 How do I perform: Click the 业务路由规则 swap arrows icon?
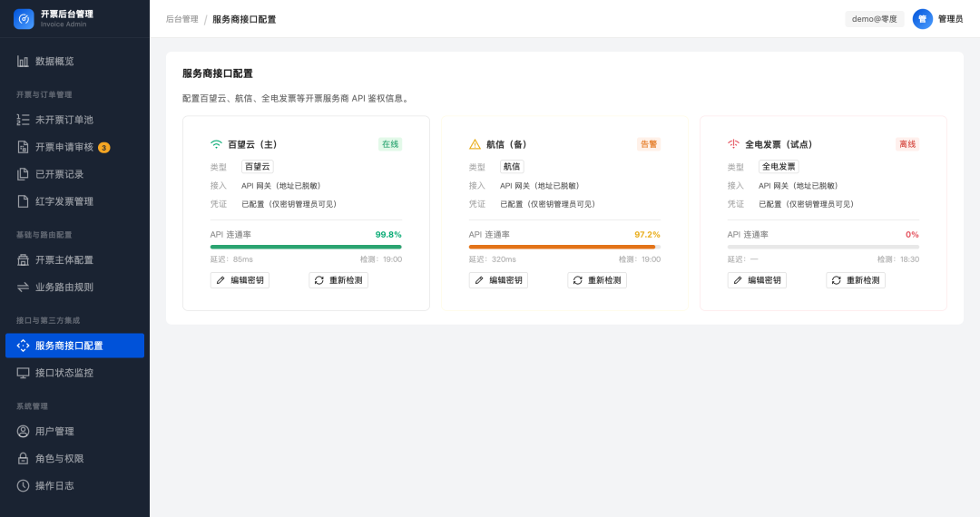[x=23, y=288]
